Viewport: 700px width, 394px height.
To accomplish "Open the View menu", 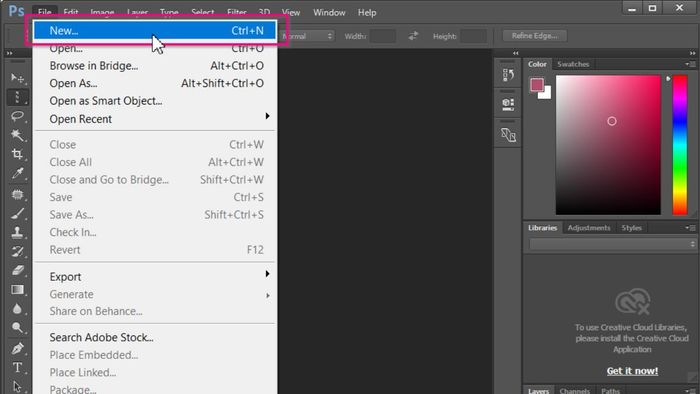I will [291, 12].
